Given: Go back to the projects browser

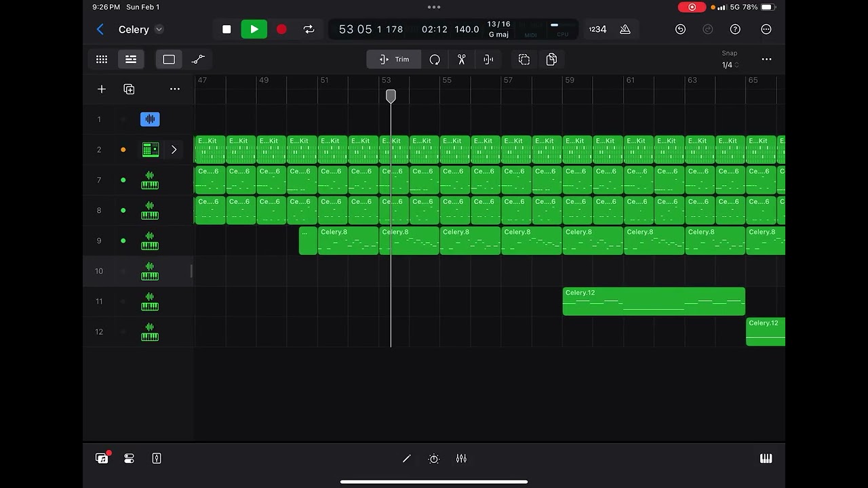Looking at the screenshot, I should pos(100,29).
